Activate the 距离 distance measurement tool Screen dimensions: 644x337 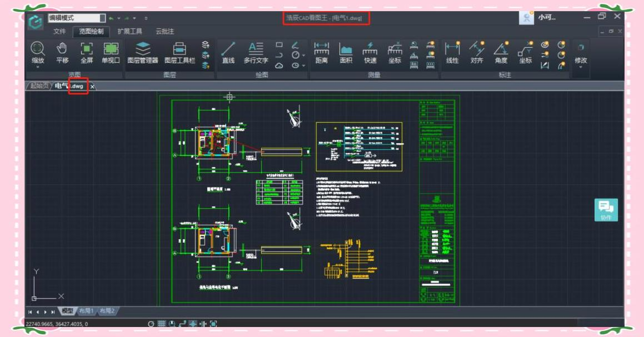(x=321, y=52)
